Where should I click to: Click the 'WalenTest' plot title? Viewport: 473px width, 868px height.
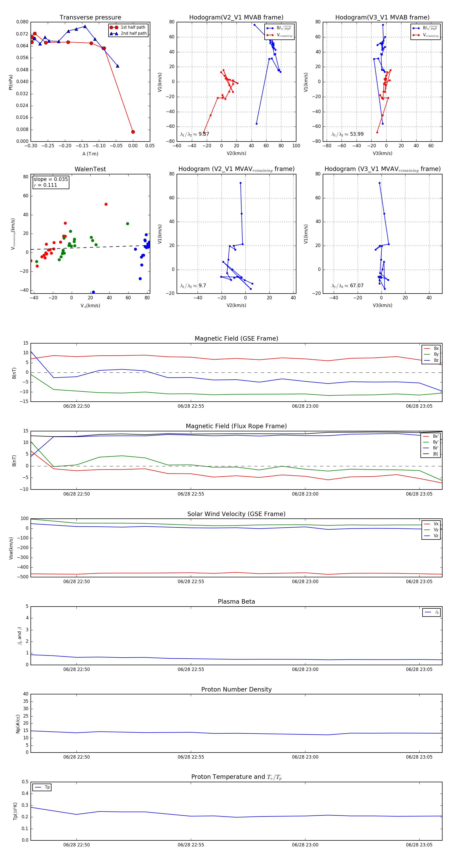coord(90,169)
